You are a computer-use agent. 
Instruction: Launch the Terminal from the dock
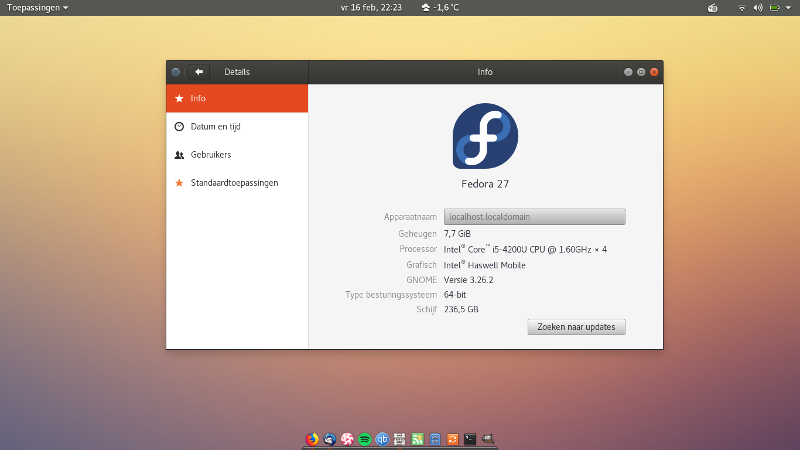click(470, 439)
